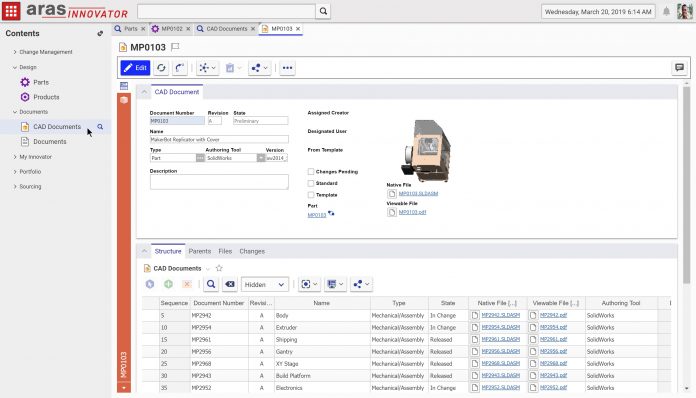Viewport: 696px width, 398px height.
Task: Open the Viewable File document icon
Action: (x=392, y=212)
